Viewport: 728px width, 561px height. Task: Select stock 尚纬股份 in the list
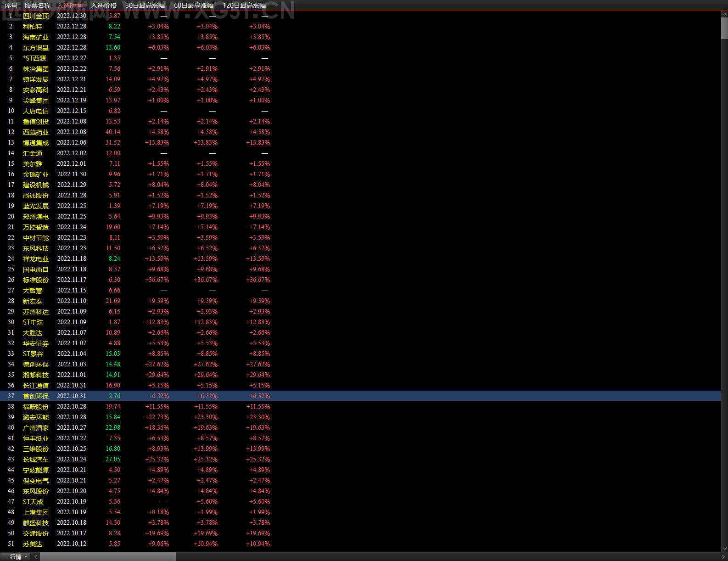click(x=36, y=196)
